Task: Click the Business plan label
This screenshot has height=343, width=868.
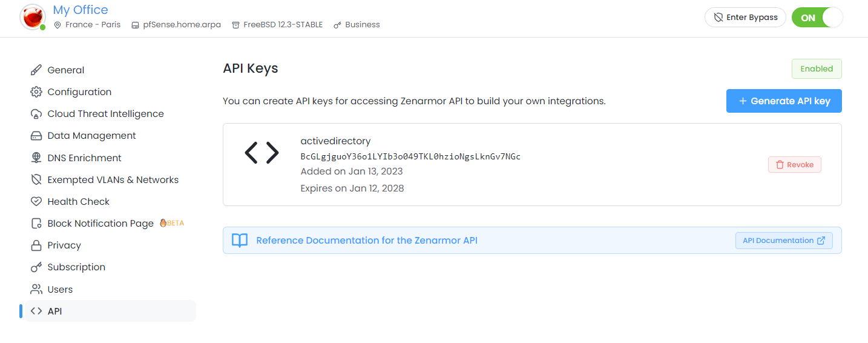Action: (363, 25)
